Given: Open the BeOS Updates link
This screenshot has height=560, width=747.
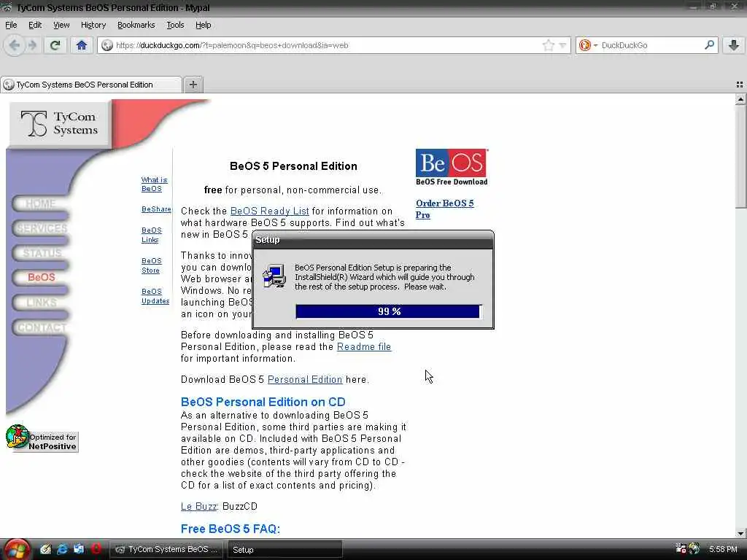Looking at the screenshot, I should (x=155, y=296).
